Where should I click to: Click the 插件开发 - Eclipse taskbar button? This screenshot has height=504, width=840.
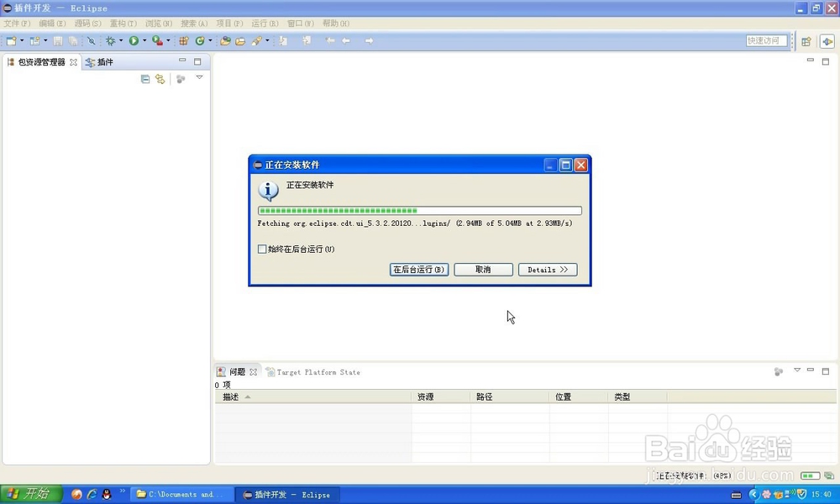pos(287,495)
